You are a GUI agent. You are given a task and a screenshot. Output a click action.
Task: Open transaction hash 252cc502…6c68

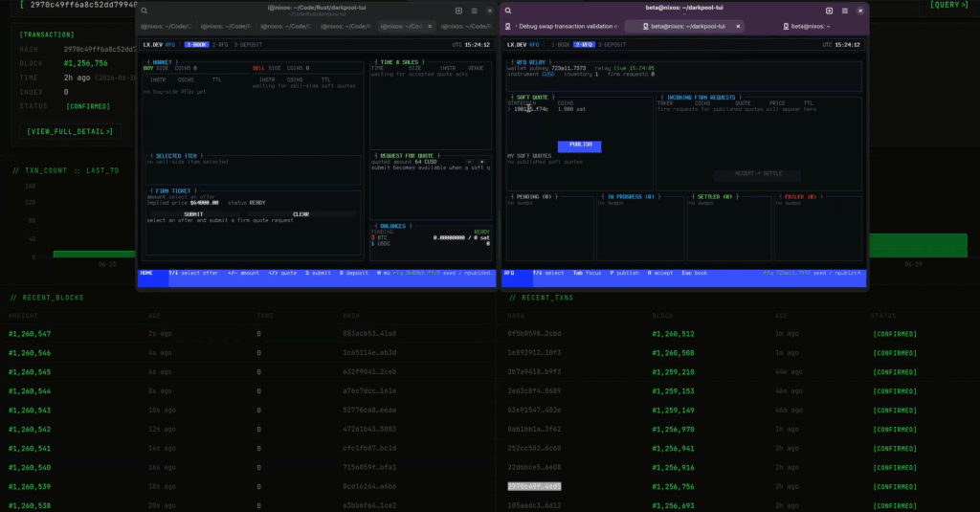pos(534,448)
